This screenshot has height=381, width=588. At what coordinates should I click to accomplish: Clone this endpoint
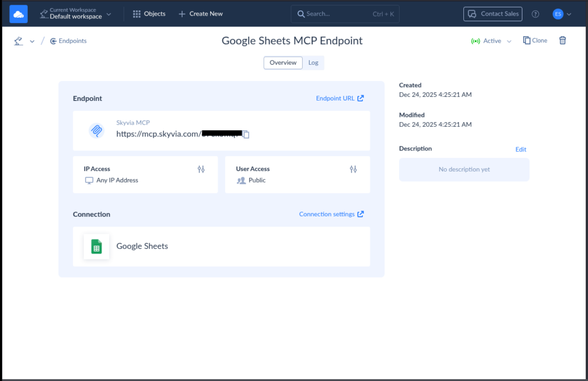pos(535,41)
